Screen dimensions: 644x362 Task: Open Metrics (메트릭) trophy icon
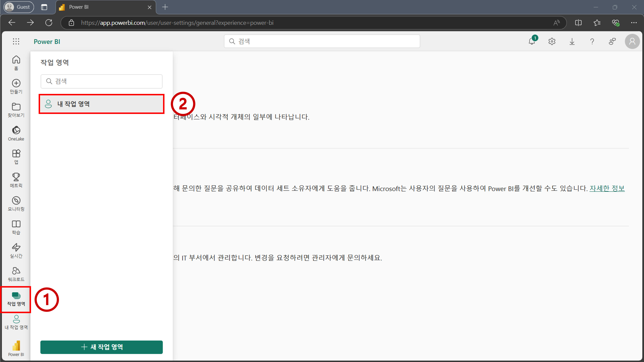click(16, 180)
